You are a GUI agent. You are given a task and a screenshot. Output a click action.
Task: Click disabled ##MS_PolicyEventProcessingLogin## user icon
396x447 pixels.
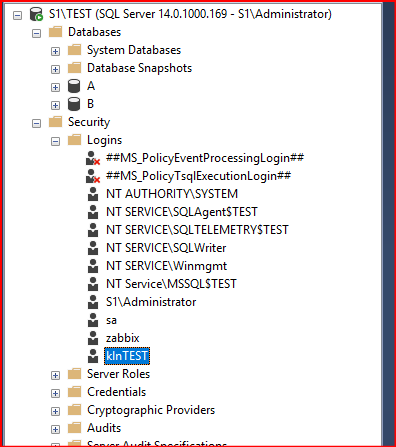click(x=93, y=158)
